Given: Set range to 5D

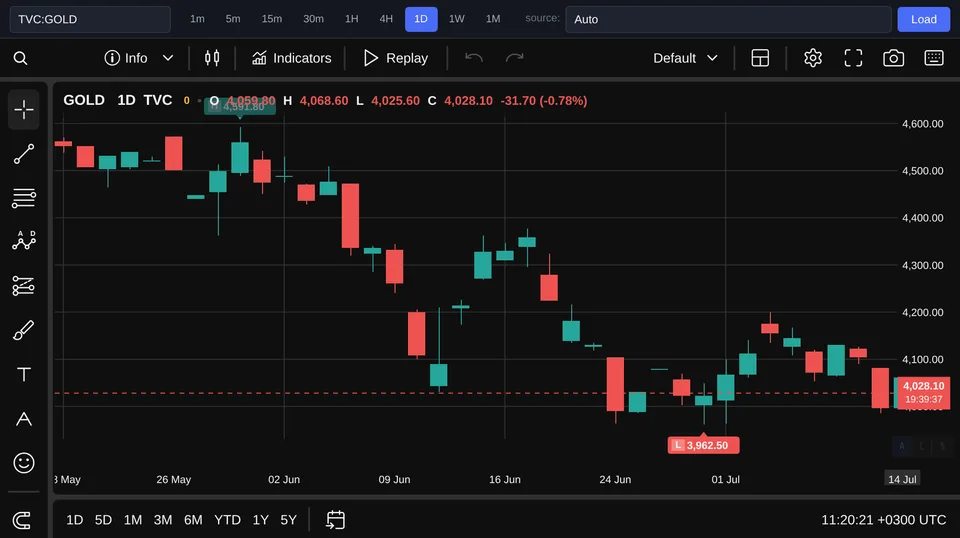Looking at the screenshot, I should (103, 520).
